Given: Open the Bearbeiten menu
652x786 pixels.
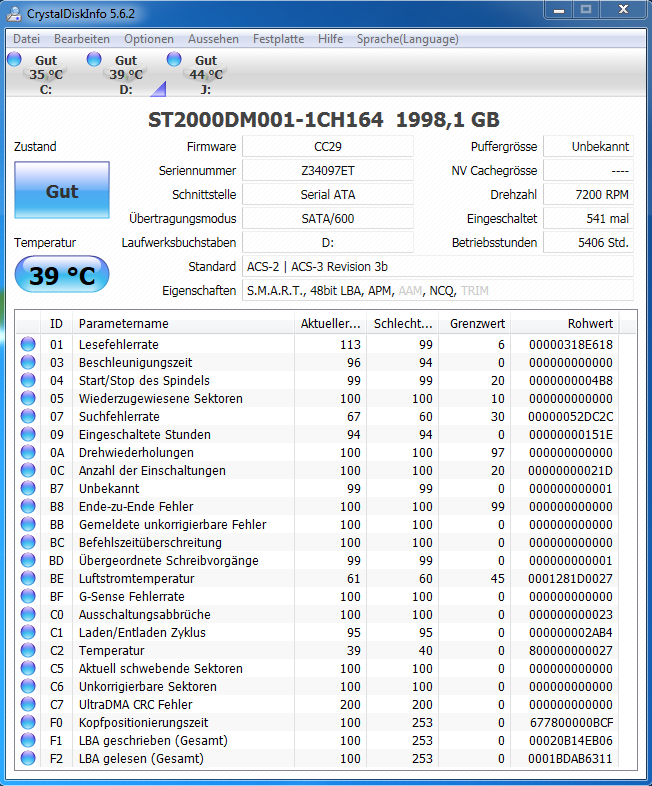Looking at the screenshot, I should coord(82,39).
